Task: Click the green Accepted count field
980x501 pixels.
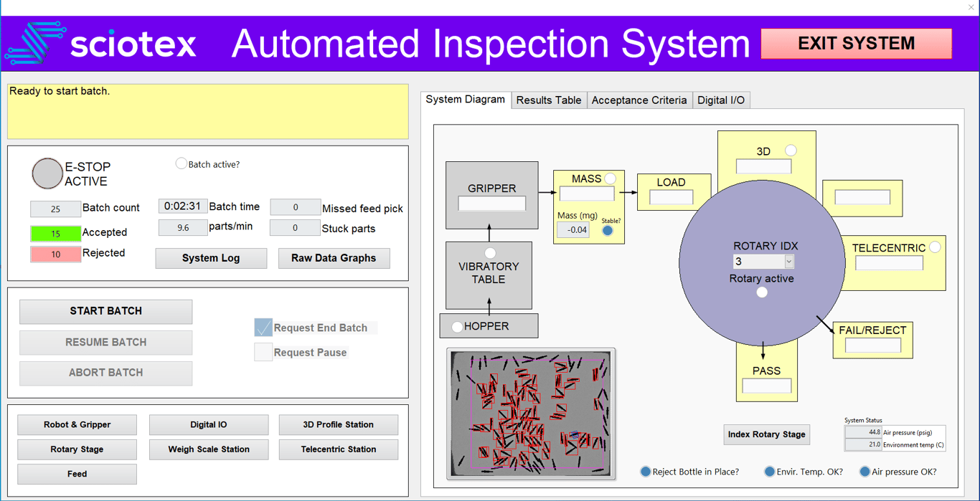Action: (x=55, y=233)
